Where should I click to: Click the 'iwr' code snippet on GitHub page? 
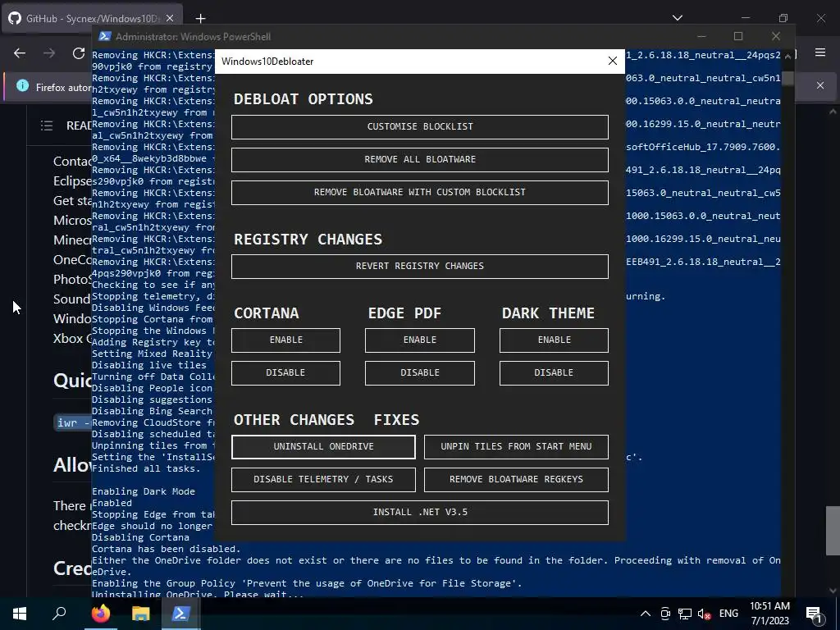73,422
